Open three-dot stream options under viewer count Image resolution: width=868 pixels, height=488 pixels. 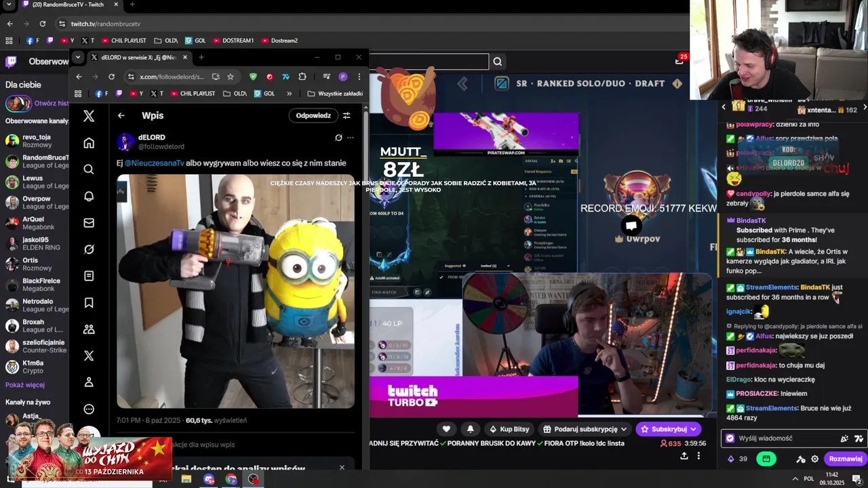[698, 456]
